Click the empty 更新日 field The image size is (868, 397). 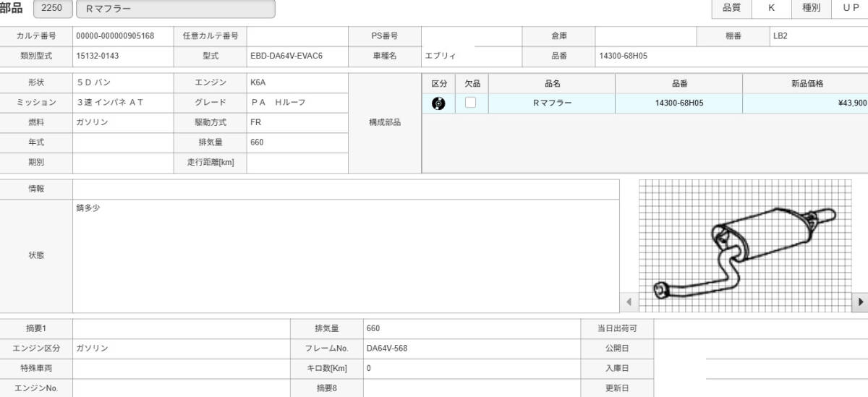click(x=761, y=388)
